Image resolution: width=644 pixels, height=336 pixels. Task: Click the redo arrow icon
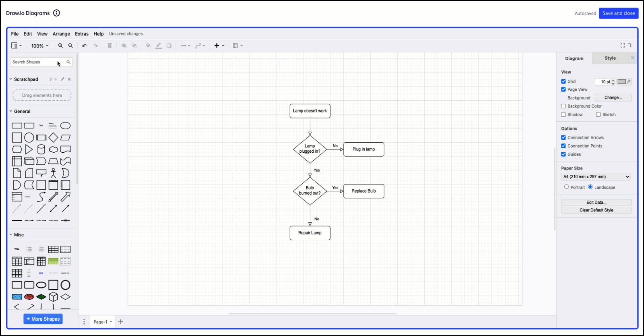click(95, 46)
